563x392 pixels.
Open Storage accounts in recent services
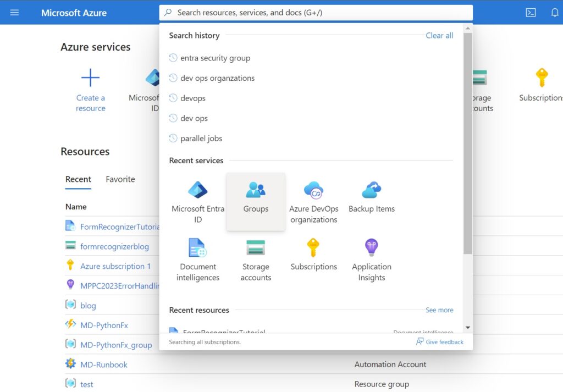pos(256,260)
